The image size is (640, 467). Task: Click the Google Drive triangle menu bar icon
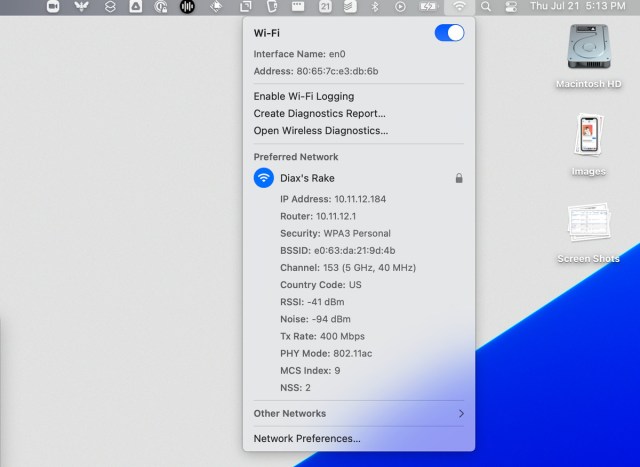tap(136, 6)
